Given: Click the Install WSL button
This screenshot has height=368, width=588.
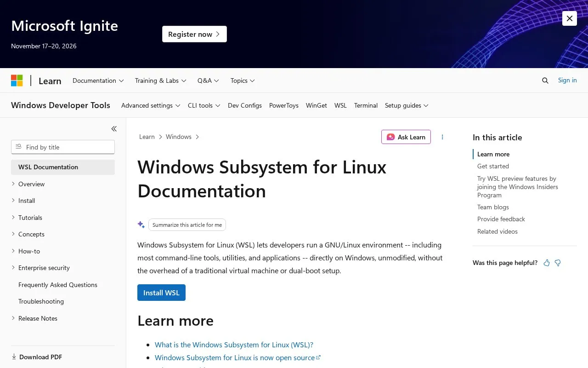Looking at the screenshot, I should tap(161, 293).
